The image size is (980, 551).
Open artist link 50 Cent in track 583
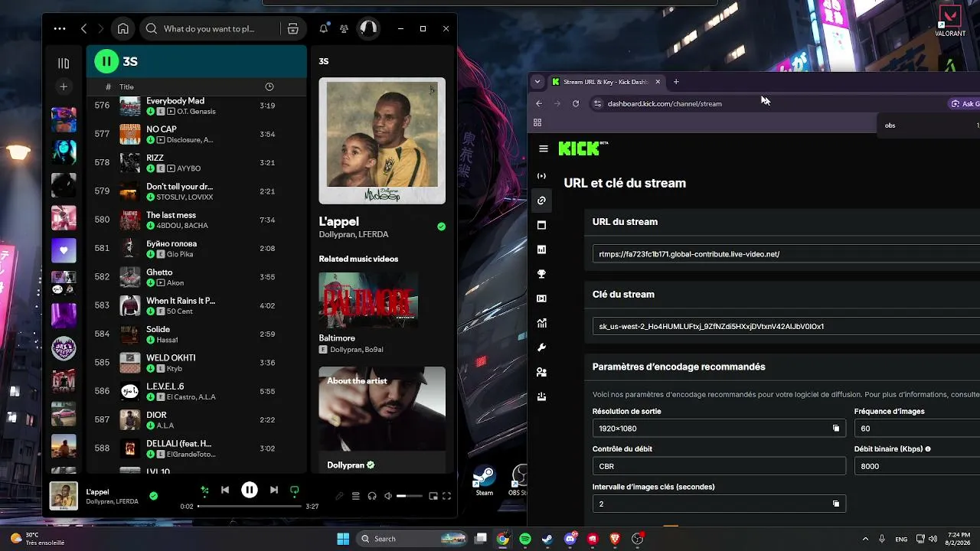[x=181, y=311]
